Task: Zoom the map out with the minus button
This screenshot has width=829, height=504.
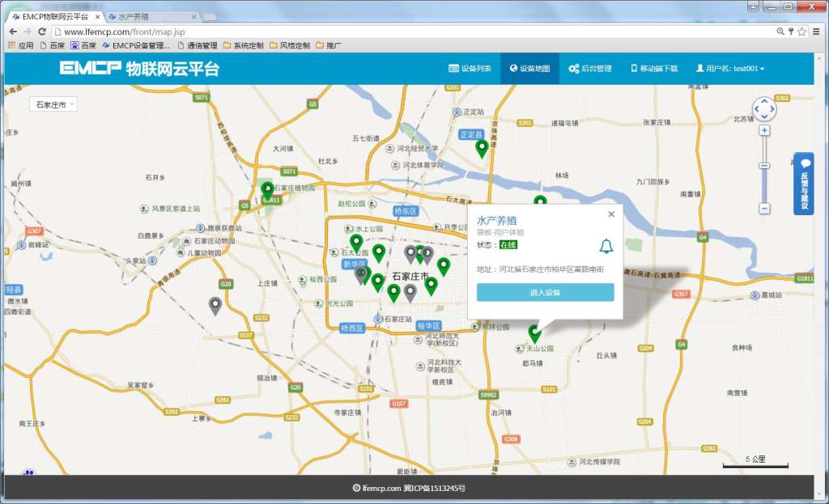Action: click(764, 208)
